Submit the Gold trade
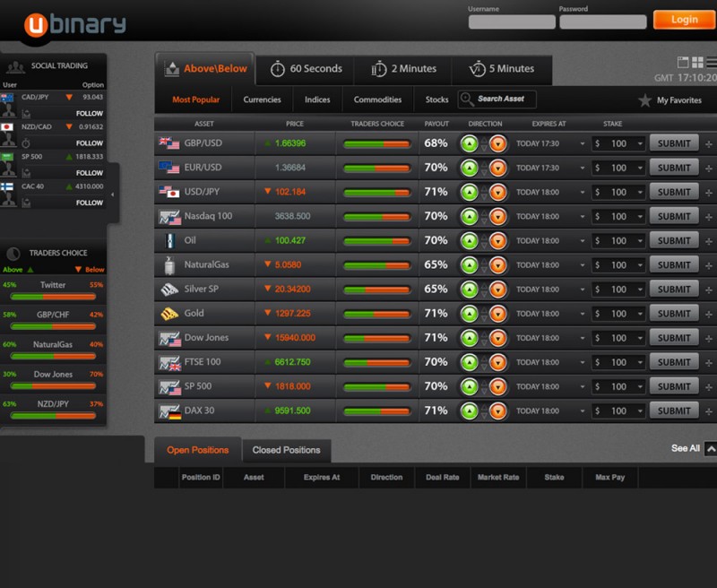The image size is (717, 588). 674,313
